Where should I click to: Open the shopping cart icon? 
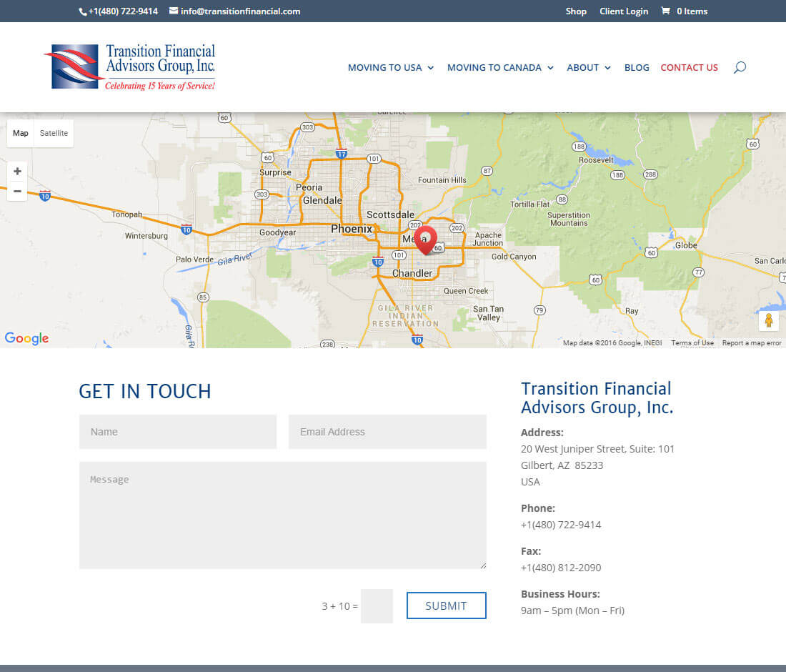(666, 11)
